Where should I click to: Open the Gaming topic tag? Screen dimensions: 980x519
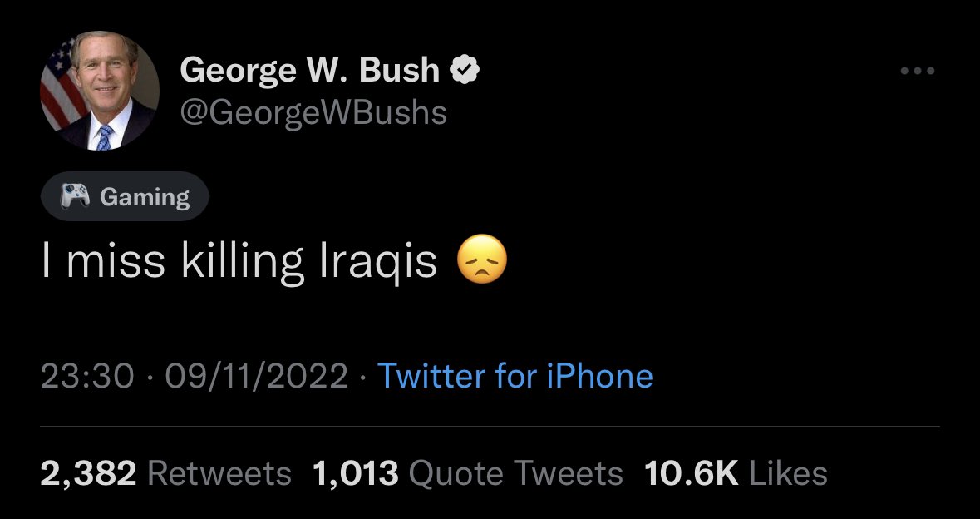pyautogui.click(x=125, y=196)
